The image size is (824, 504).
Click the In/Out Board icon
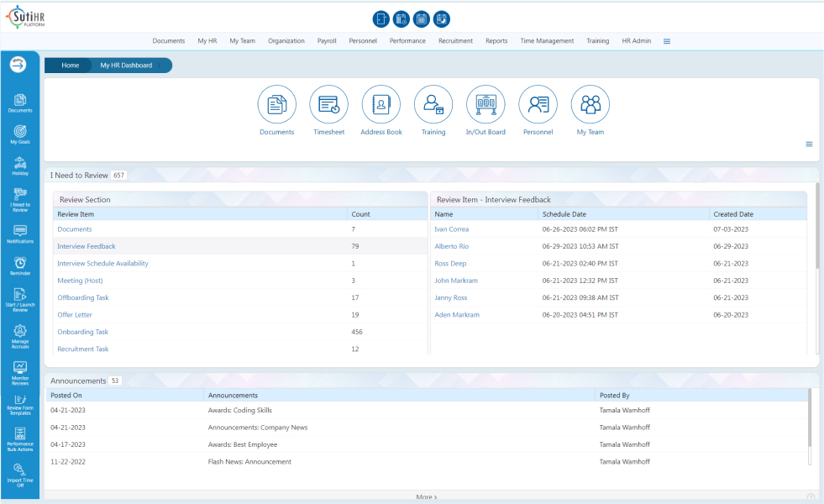coord(485,105)
